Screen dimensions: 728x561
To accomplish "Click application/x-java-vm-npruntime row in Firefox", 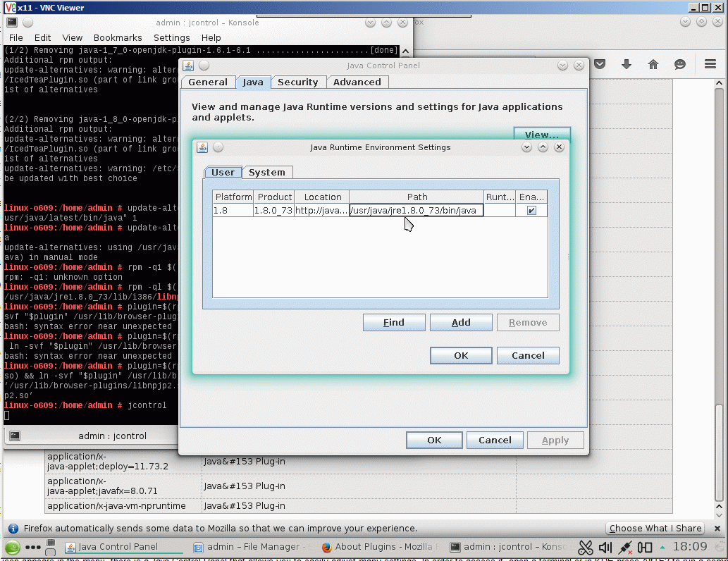I will [359, 506].
